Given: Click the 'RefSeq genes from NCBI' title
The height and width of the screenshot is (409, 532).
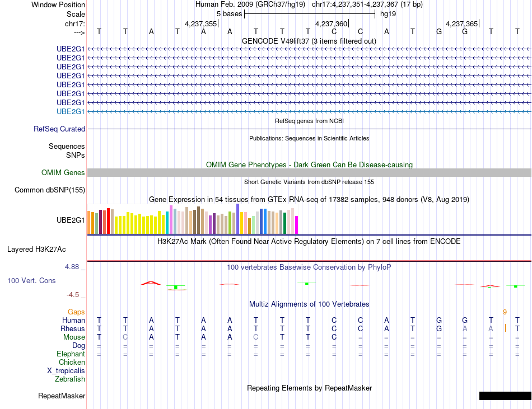Looking at the screenshot, I should pyautogui.click(x=309, y=121).
